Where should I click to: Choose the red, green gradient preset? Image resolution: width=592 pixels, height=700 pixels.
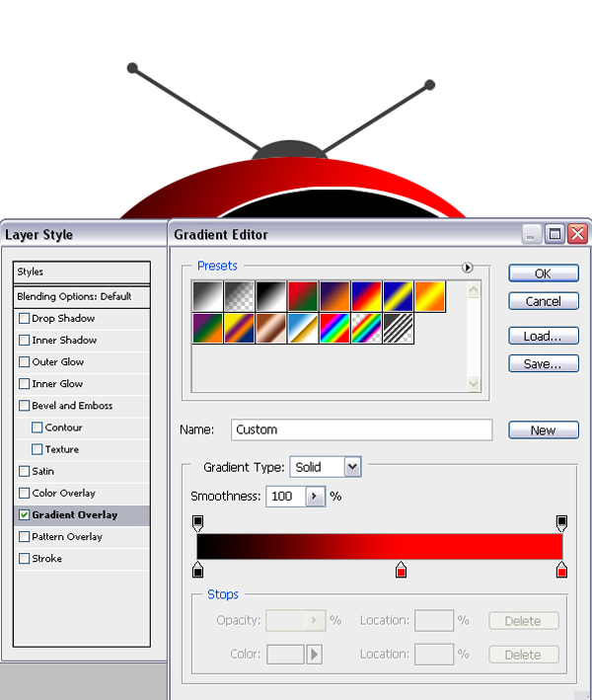point(303,296)
